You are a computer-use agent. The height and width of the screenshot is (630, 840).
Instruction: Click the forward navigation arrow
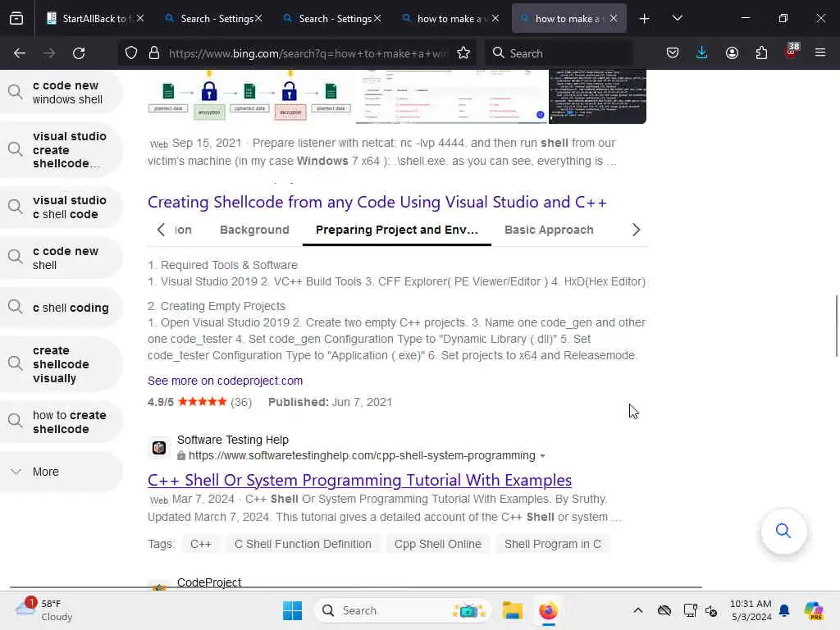pos(49,53)
